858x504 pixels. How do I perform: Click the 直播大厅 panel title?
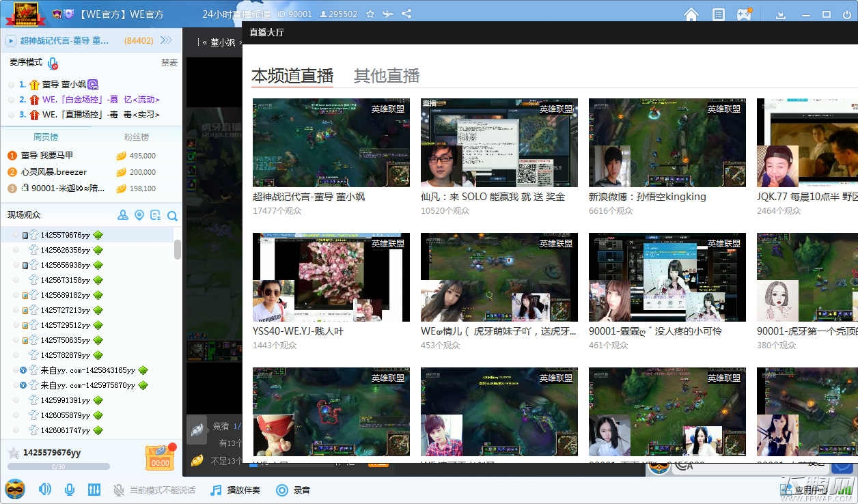click(x=267, y=32)
